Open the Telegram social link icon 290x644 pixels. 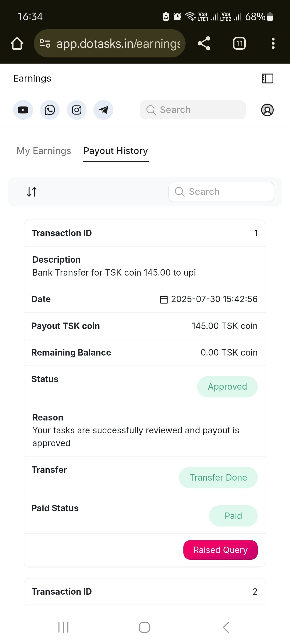coord(103,110)
